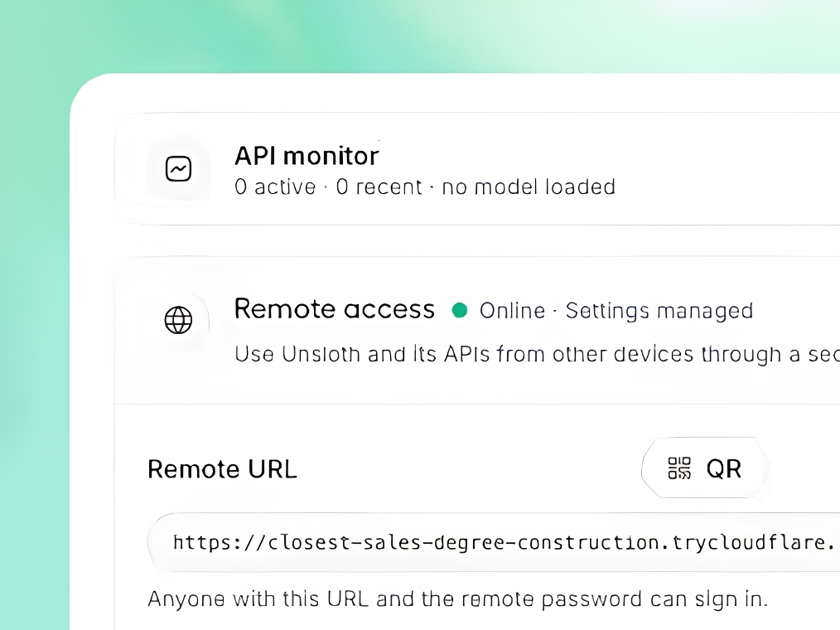Click empty space right of API monitor subtitle

(723, 187)
